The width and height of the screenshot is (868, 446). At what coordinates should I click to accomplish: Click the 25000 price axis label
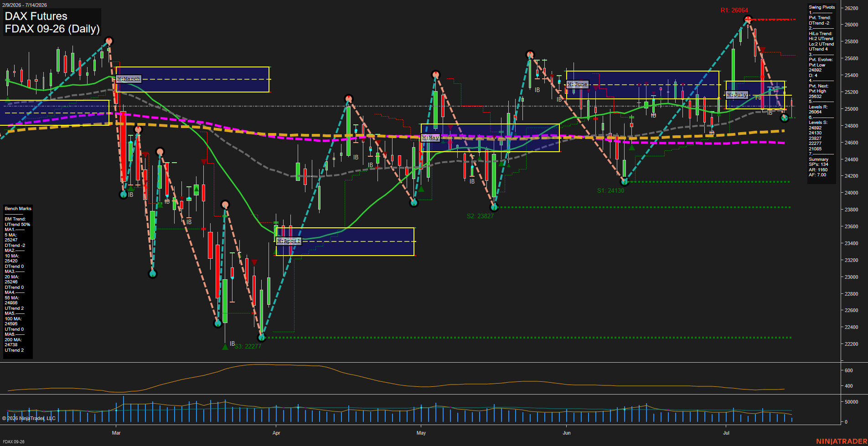click(x=851, y=109)
